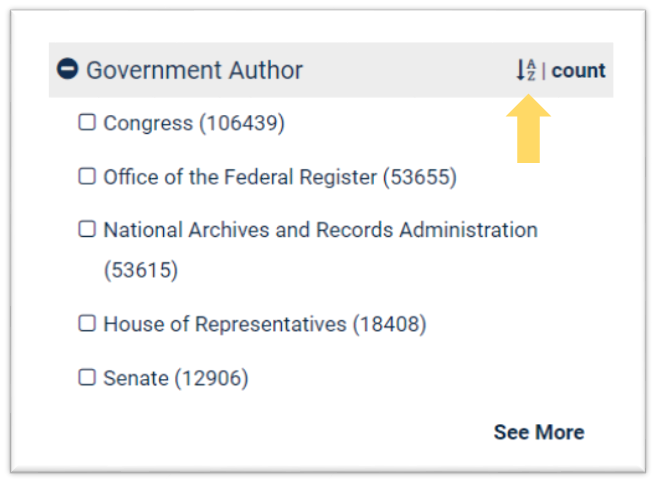
Task: Sort the facet list by count
Action: 578,71
